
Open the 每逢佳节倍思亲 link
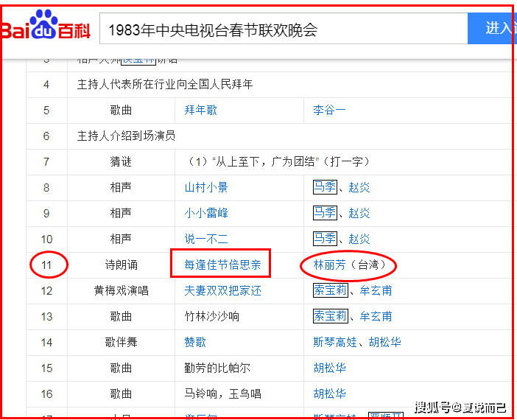(222, 265)
